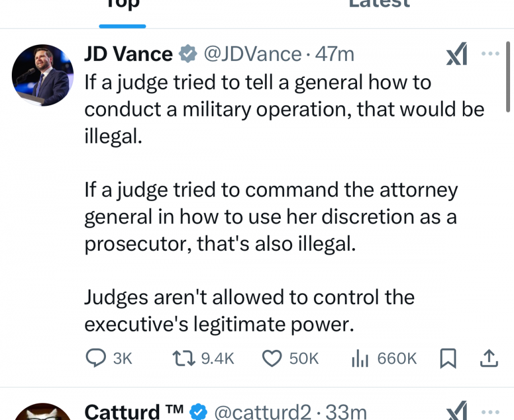Open the more options menu on Vance's post
The width and height of the screenshot is (514, 420).
pyautogui.click(x=490, y=54)
